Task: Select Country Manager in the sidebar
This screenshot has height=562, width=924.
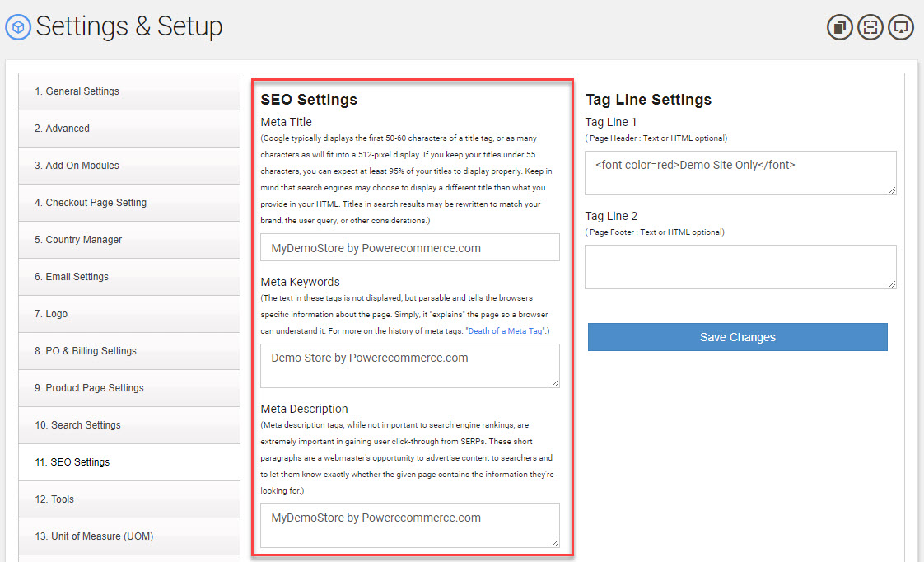Action: coord(129,240)
